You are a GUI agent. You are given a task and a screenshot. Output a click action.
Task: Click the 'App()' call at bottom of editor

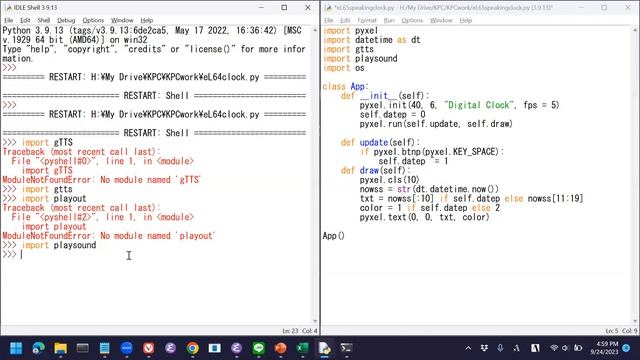pos(333,236)
